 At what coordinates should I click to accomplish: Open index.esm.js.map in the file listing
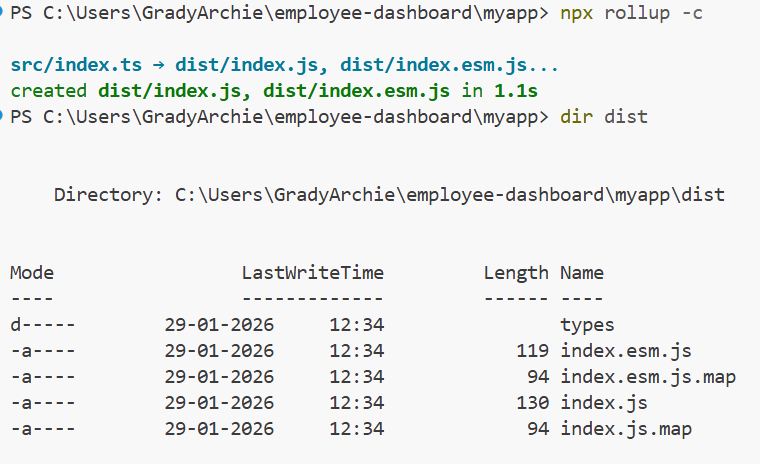point(647,377)
